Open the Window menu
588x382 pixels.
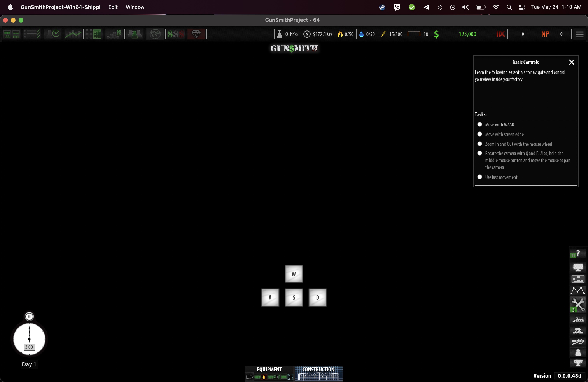click(135, 7)
